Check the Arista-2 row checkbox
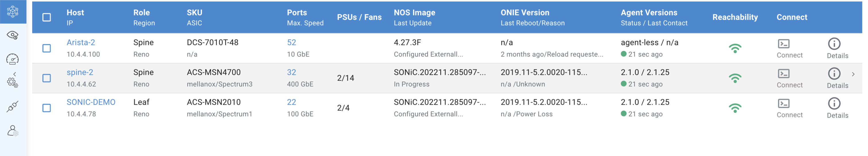Viewport: 868px width, 156px height. (47, 48)
